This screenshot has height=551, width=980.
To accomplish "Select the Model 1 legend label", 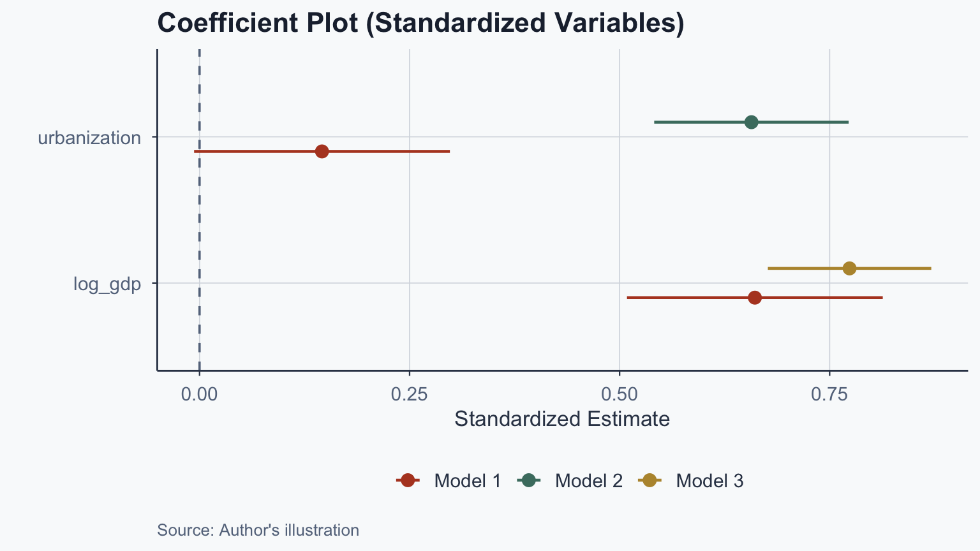I will 467,481.
